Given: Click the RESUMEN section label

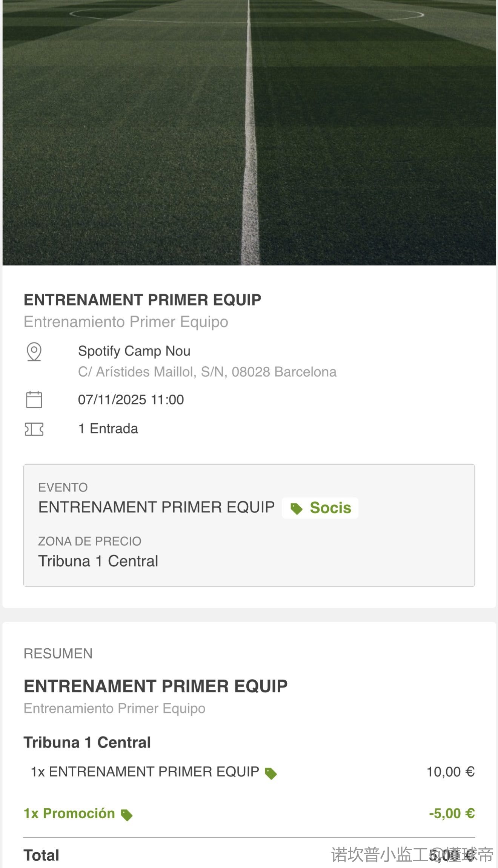Looking at the screenshot, I should 58,654.
